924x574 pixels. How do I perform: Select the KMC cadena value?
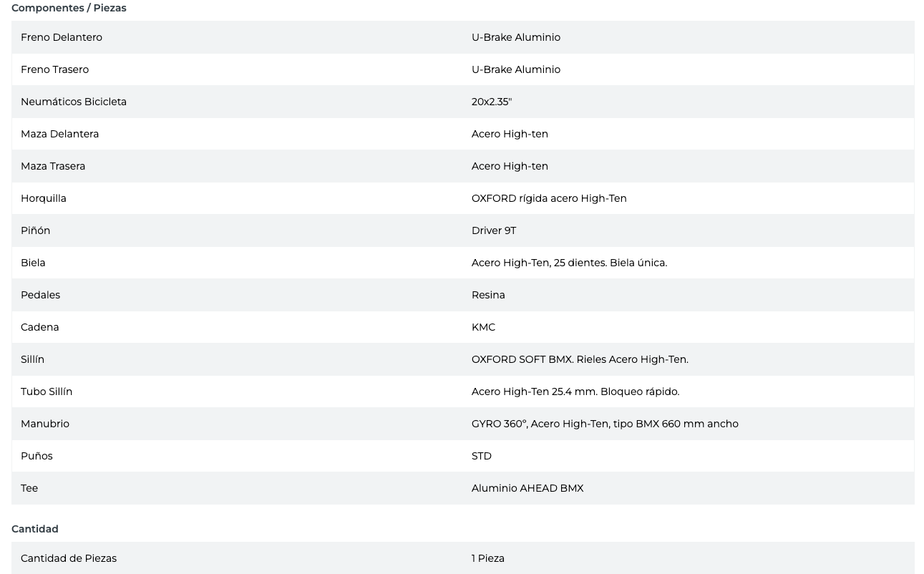[x=483, y=327]
